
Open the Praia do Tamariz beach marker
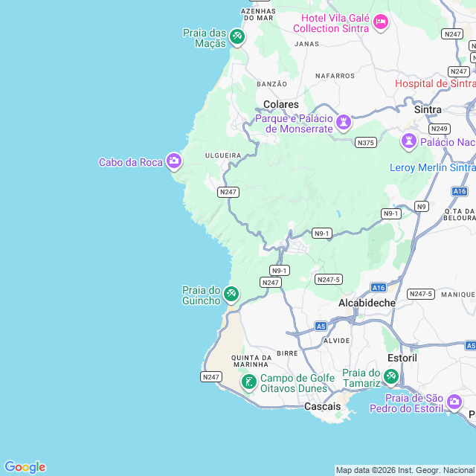tap(391, 377)
